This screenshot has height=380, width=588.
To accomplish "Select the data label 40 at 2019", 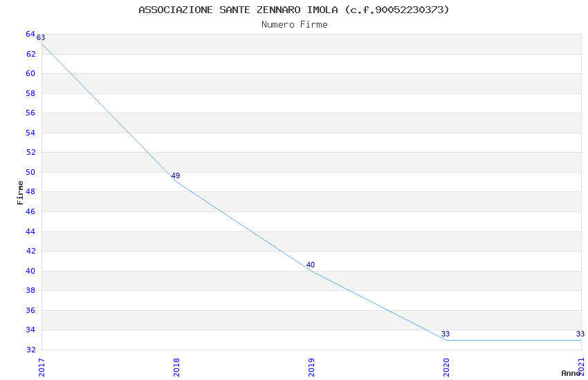I will (311, 265).
